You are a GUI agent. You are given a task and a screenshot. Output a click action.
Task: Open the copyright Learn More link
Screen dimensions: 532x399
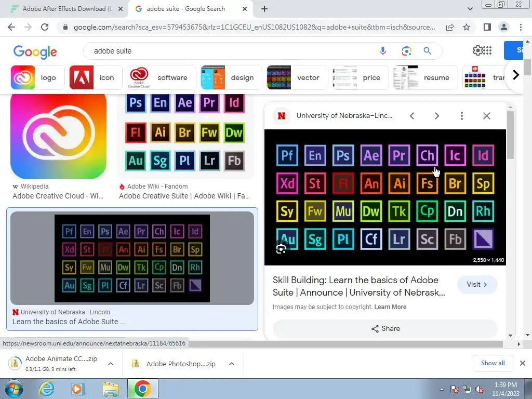pos(390,307)
